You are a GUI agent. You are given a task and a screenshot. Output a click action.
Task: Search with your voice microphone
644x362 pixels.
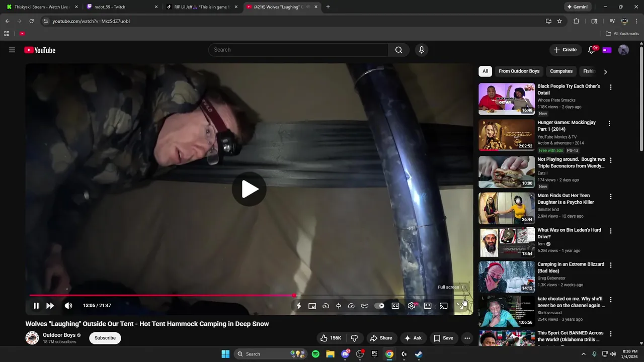(422, 50)
